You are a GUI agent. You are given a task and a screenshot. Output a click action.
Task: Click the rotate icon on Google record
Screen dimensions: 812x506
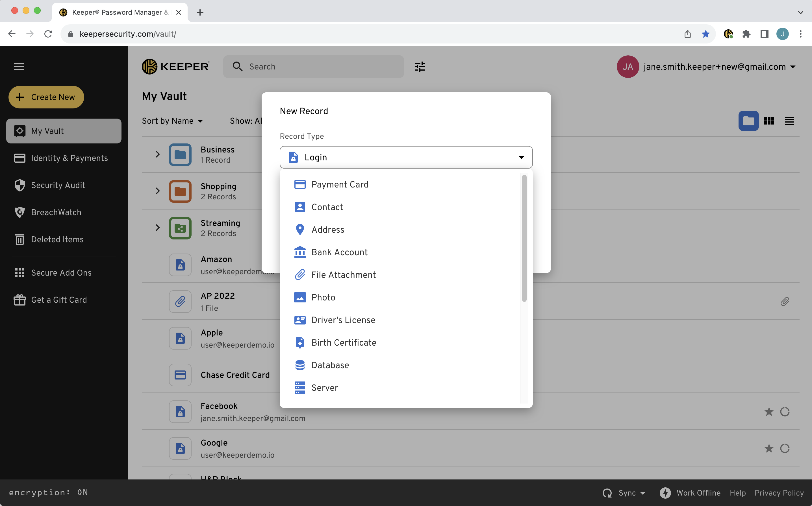click(785, 448)
